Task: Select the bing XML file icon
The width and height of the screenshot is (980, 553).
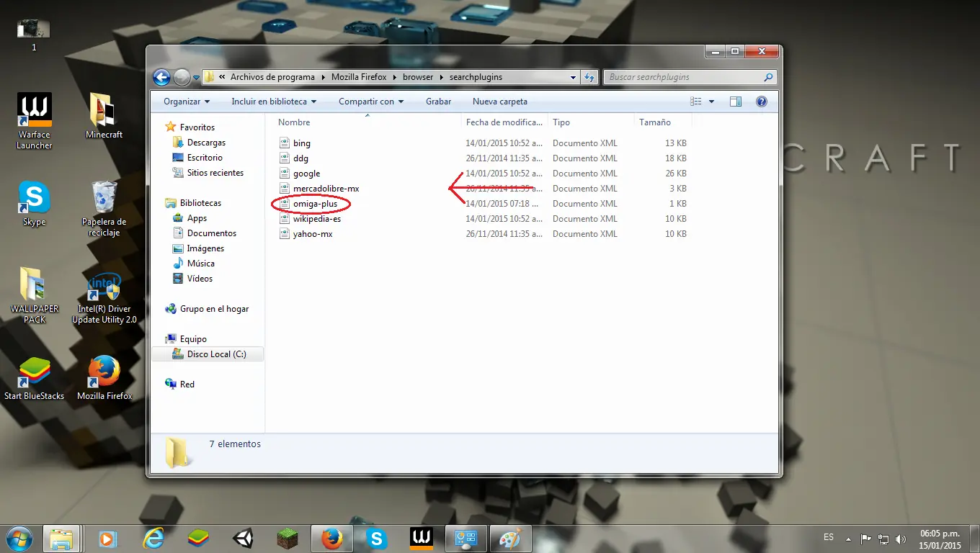Action: click(x=284, y=143)
